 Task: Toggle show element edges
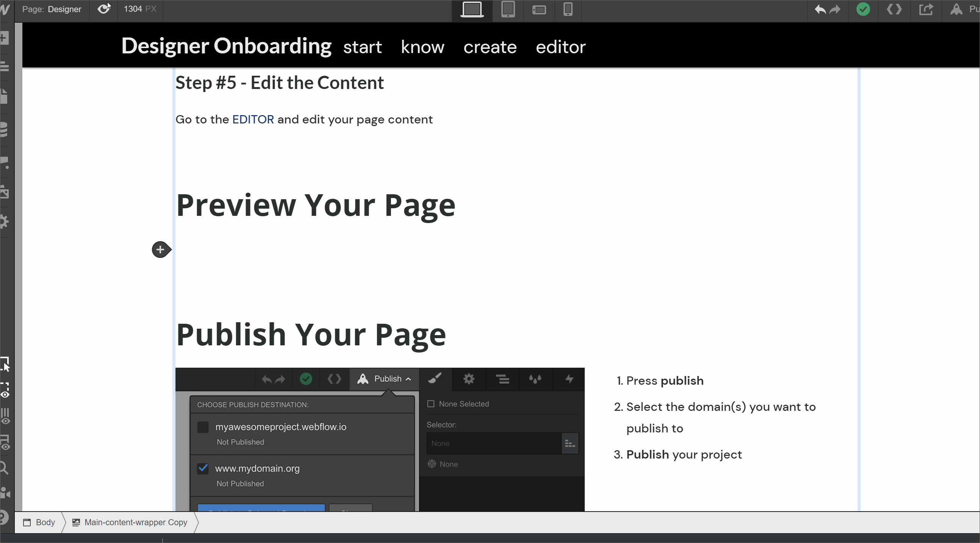pos(5,390)
